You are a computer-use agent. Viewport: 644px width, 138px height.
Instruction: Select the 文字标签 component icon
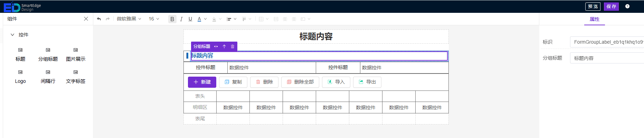76,72
